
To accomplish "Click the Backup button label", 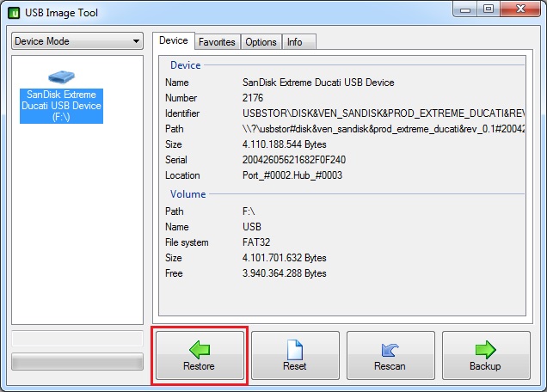I will coord(485,366).
